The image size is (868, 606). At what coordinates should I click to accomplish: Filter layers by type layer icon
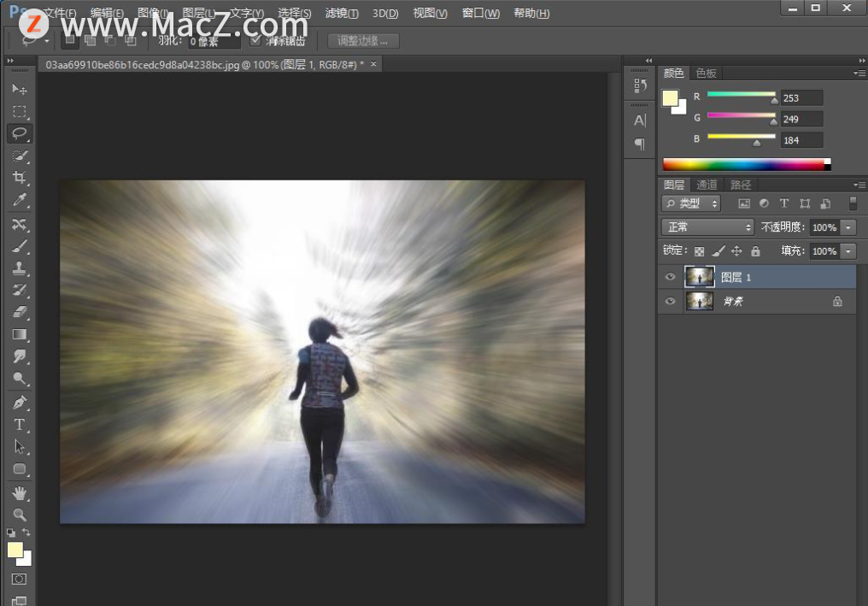784,203
